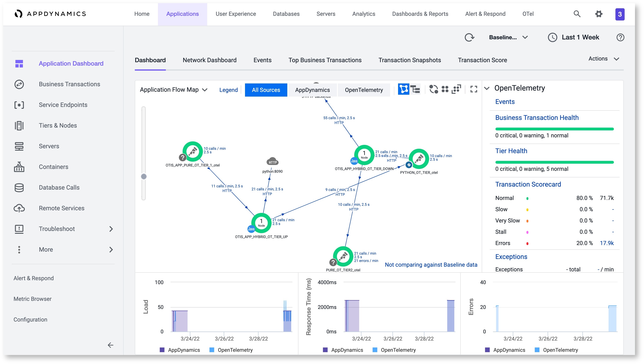This screenshot has height=364, width=644.
Task: Click the refresh icon beside Baseline
Action: (469, 38)
